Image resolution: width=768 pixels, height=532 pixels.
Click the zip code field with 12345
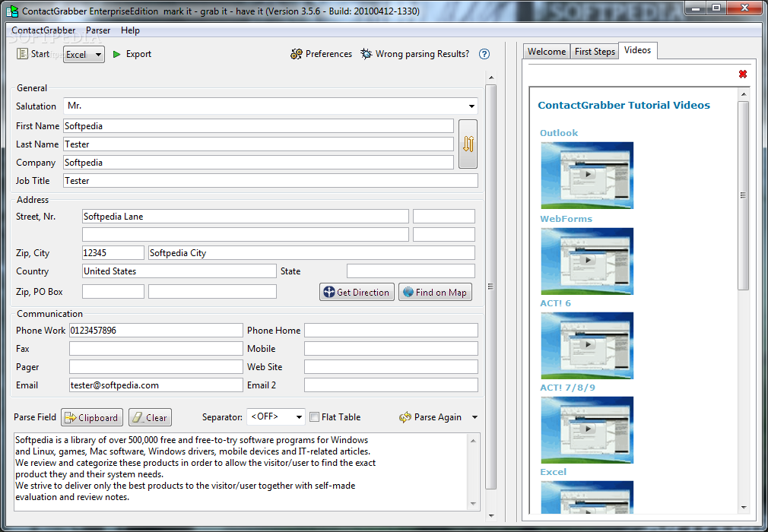click(113, 252)
